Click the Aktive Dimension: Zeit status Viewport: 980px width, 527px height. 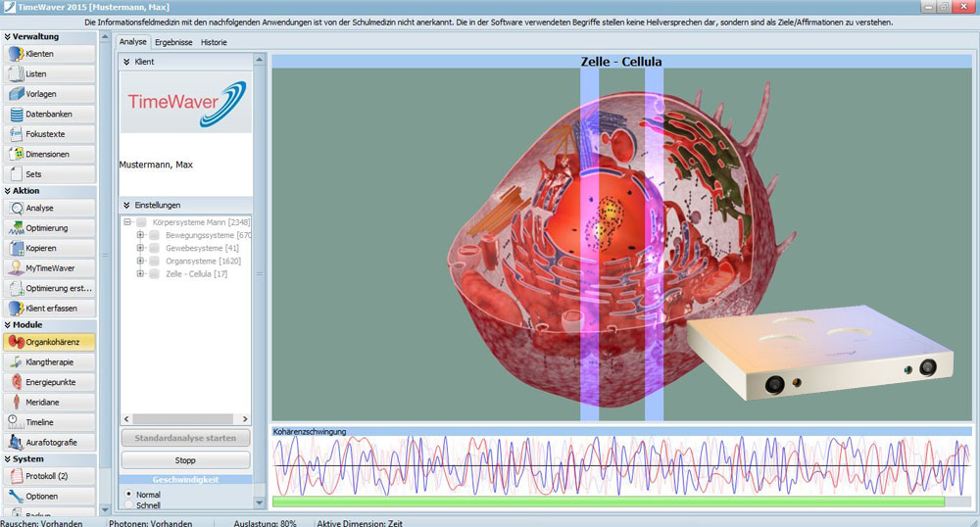point(360,523)
